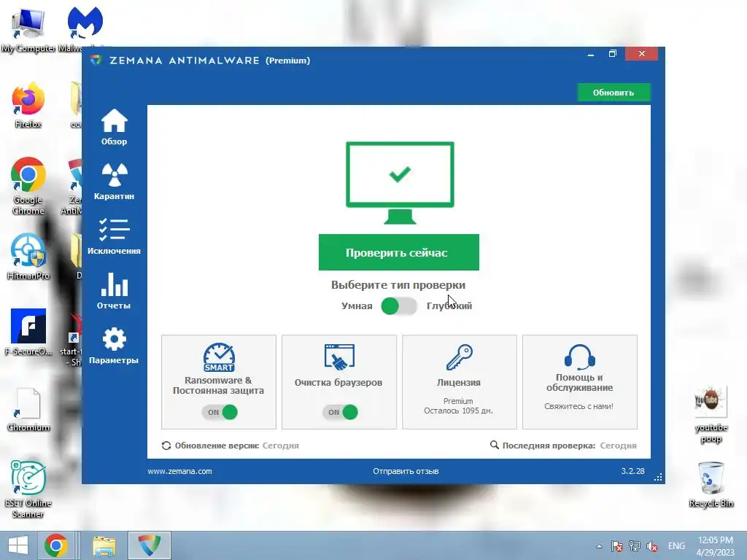Click the Обновить update button
The width and height of the screenshot is (747, 560).
(x=613, y=93)
